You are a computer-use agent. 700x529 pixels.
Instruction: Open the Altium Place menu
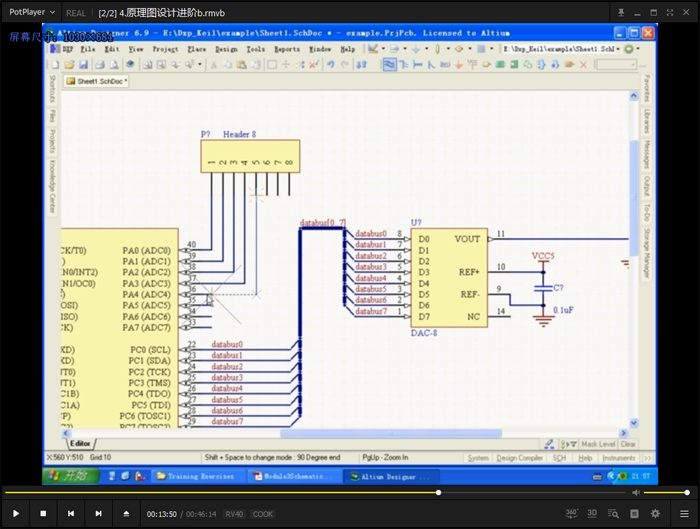tap(197, 48)
